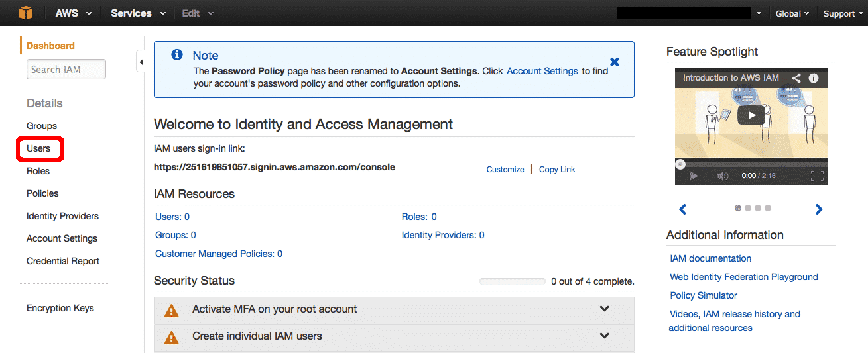
Task: Toggle video fullscreen icon
Action: pos(818,176)
